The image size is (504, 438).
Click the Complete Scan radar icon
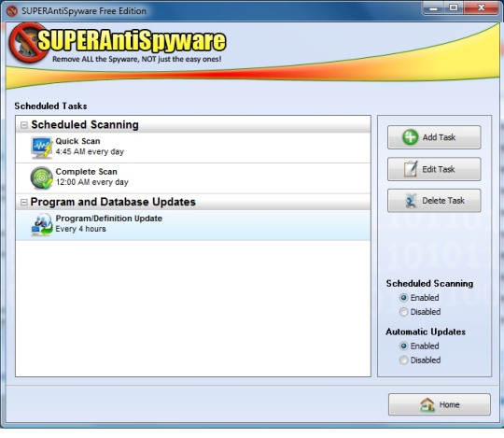[42, 177]
